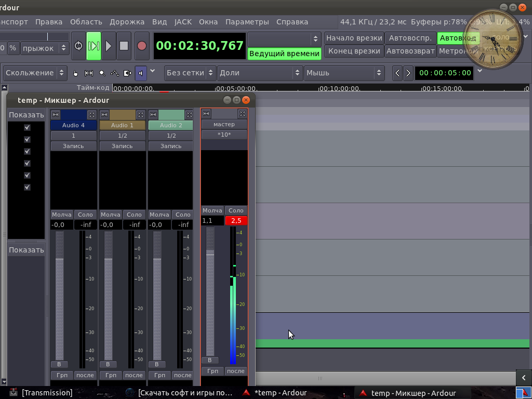Open the Дорожка menu
Image resolution: width=532 pixels, height=399 pixels.
[127, 22]
